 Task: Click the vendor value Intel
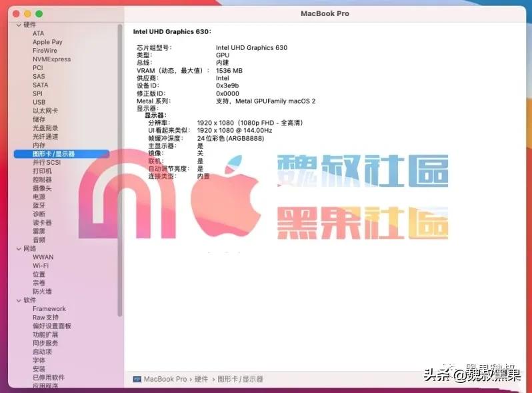[x=222, y=78]
